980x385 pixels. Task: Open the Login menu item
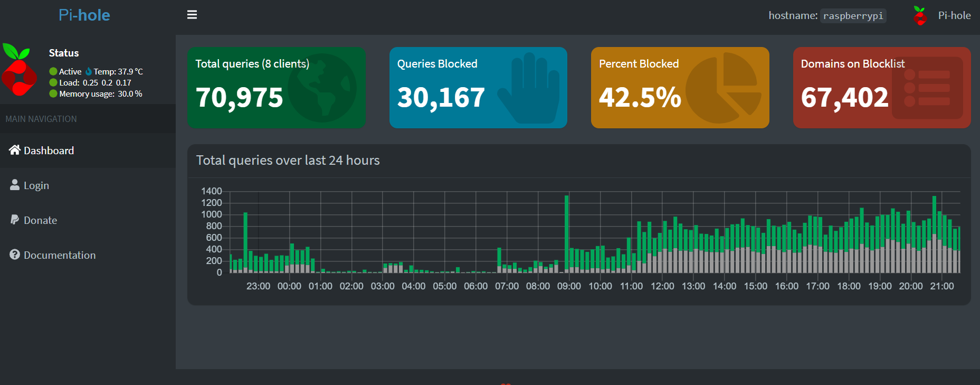tap(88, 185)
